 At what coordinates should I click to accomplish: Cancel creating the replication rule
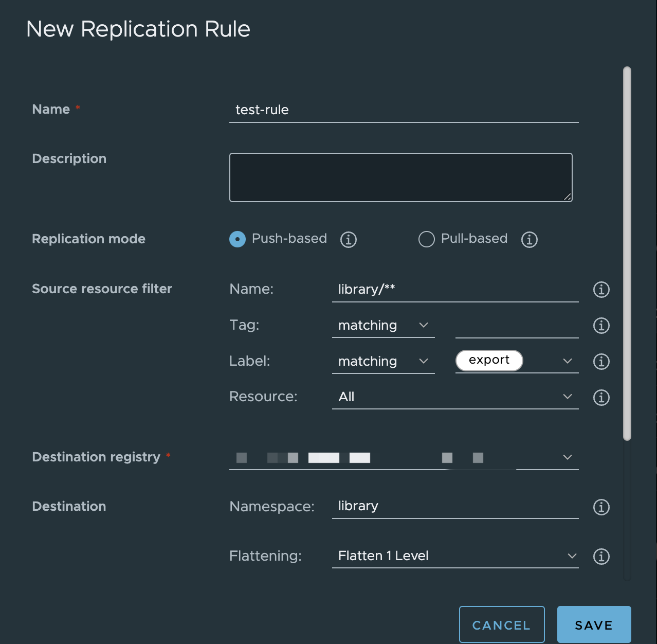coord(501,624)
